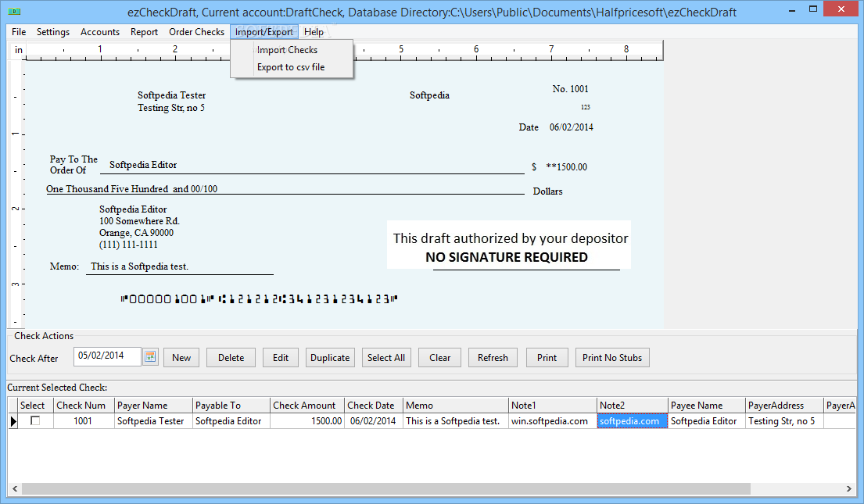
Task: Click the Select All button
Action: click(x=386, y=357)
